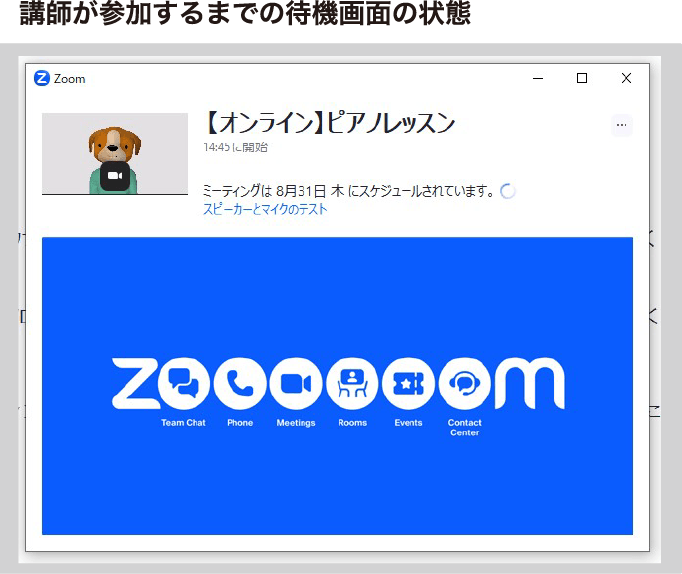Viewport: 682px width, 574px height.
Task: Click the Meetings camera icon in the banner
Action: tap(296, 384)
